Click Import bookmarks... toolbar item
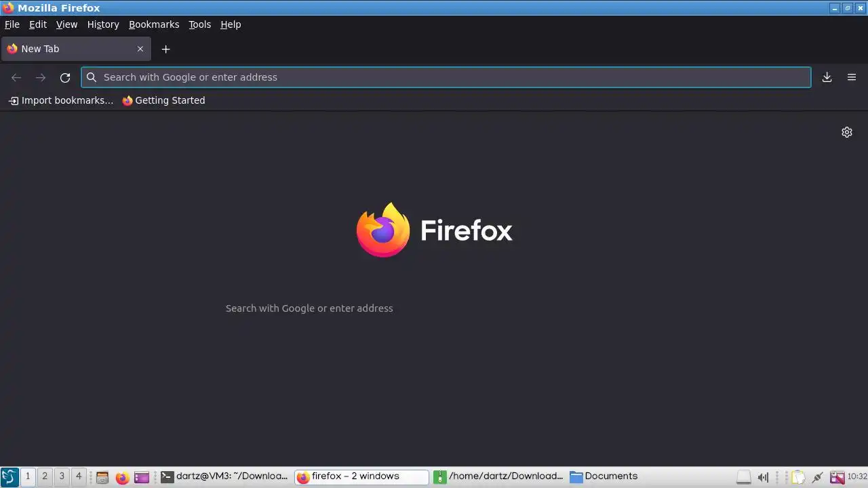Viewport: 868px width, 488px height. pyautogui.click(x=61, y=100)
